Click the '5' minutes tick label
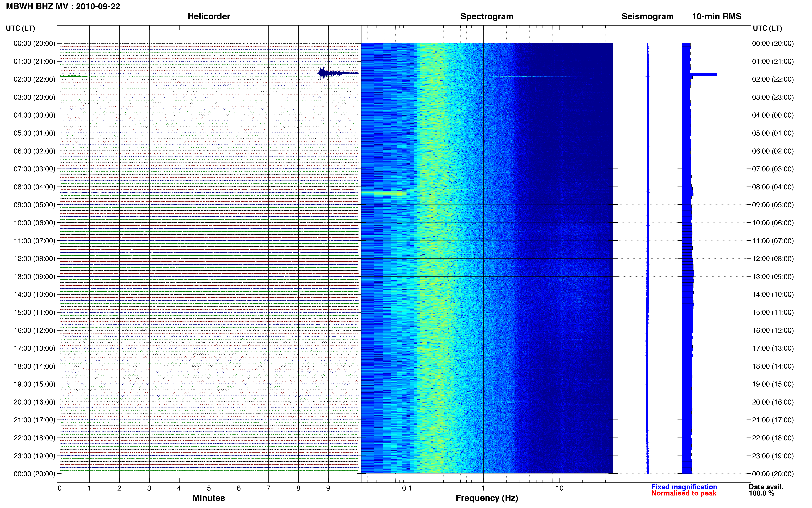Viewport: 812px width, 508px height. coord(209,488)
